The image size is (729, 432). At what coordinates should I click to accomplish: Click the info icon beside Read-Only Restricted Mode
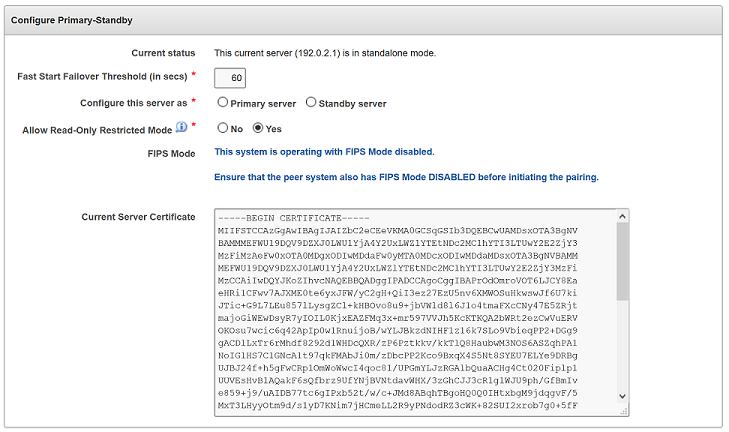(182, 128)
